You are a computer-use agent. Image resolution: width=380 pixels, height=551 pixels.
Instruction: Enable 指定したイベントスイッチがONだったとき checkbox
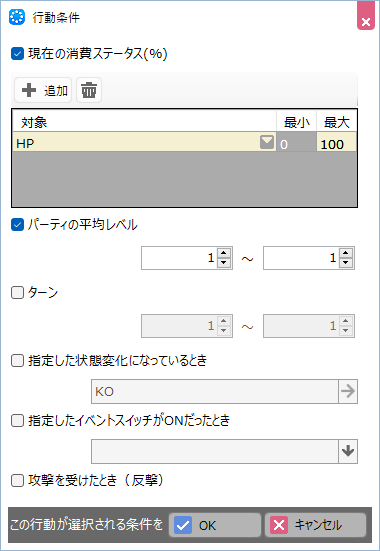tap(17, 420)
